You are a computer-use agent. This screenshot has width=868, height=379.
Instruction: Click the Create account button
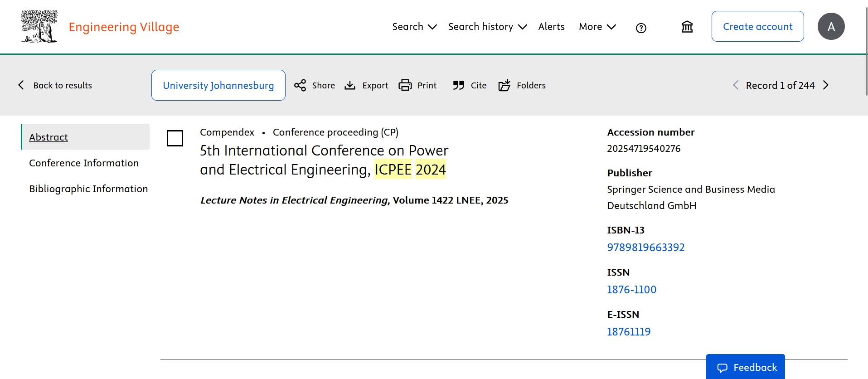click(757, 26)
